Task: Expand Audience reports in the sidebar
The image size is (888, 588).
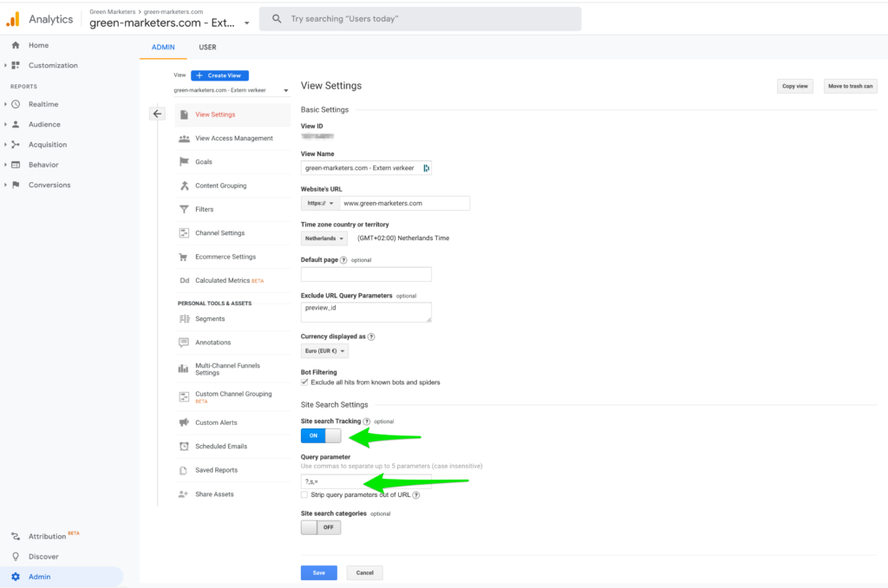Action: point(43,124)
